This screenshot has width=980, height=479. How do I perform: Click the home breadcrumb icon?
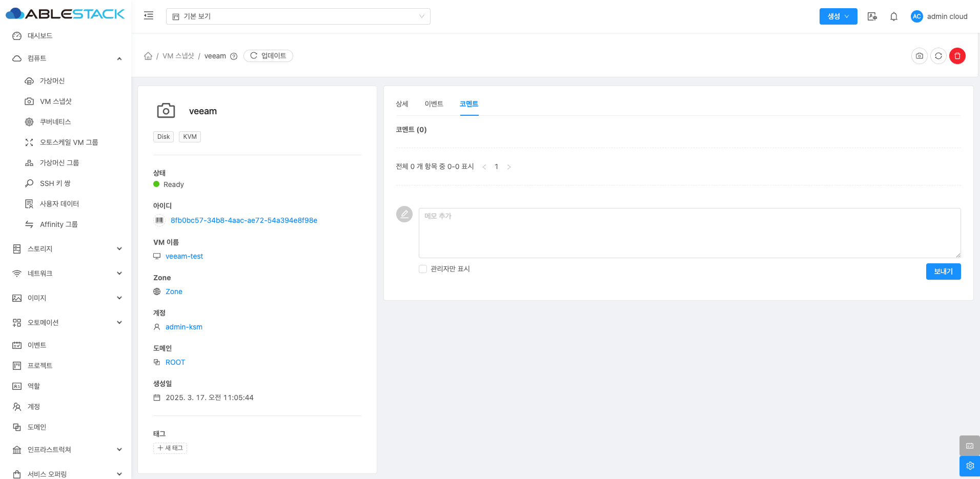[148, 56]
